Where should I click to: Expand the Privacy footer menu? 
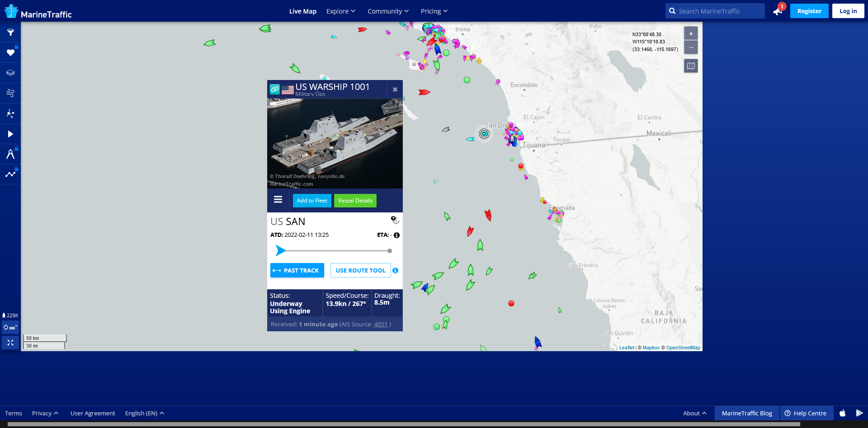pos(45,413)
